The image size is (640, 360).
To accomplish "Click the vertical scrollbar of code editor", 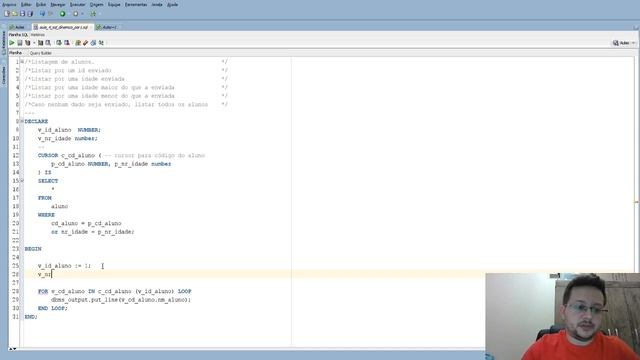I will 637,202.
